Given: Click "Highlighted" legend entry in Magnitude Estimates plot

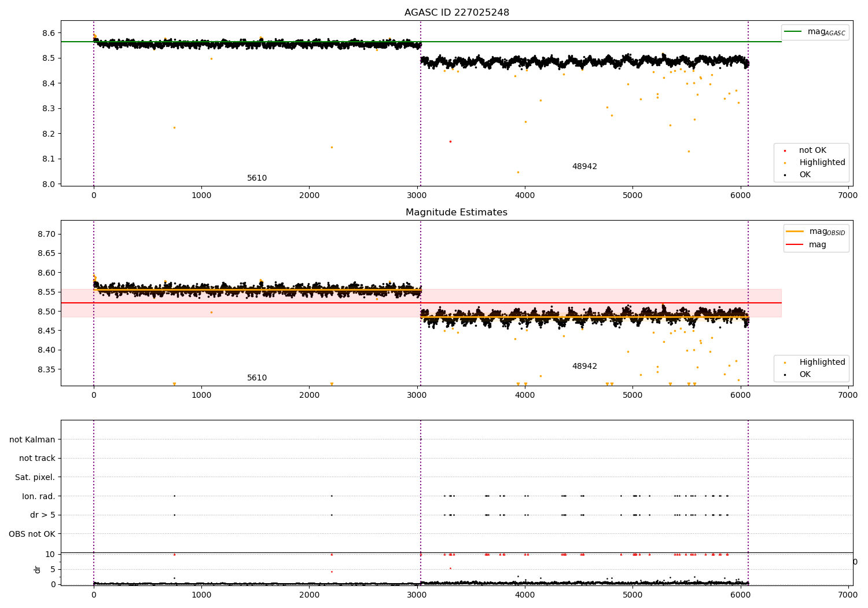Looking at the screenshot, I should click(822, 362).
